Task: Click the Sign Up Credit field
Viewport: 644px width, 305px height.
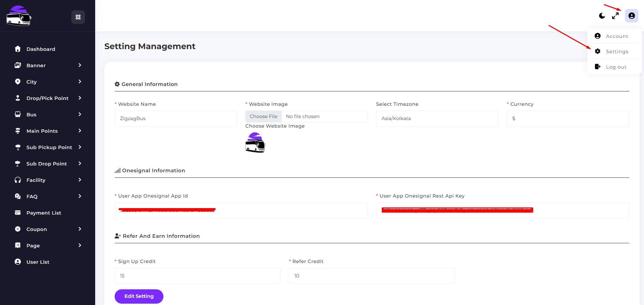Action: [x=197, y=276]
